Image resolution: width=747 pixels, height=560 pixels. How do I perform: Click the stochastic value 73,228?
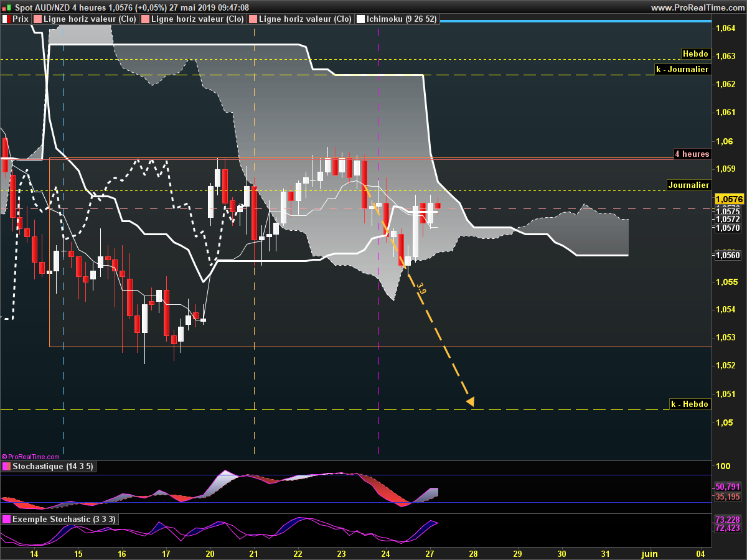pos(728,520)
